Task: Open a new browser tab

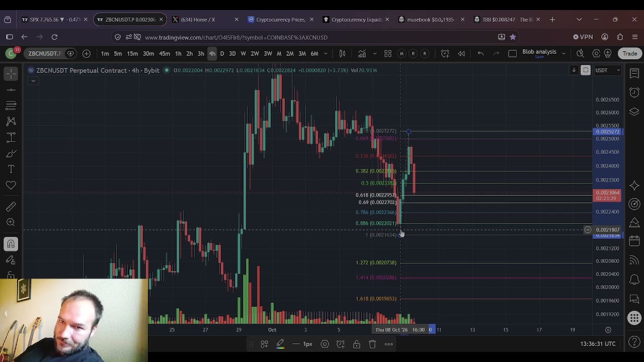Action: coord(552,20)
